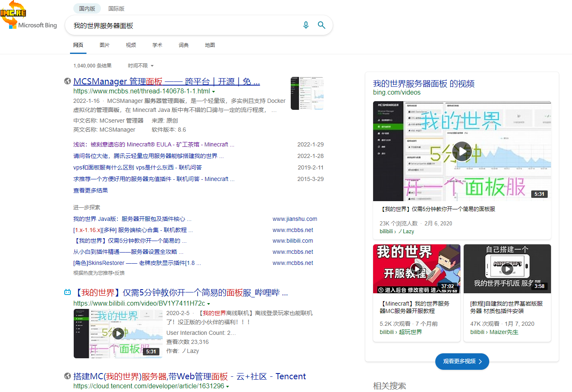The width and height of the screenshot is (572, 392).
Task: Play the bilibili result video thumbnail
Action: (118, 333)
